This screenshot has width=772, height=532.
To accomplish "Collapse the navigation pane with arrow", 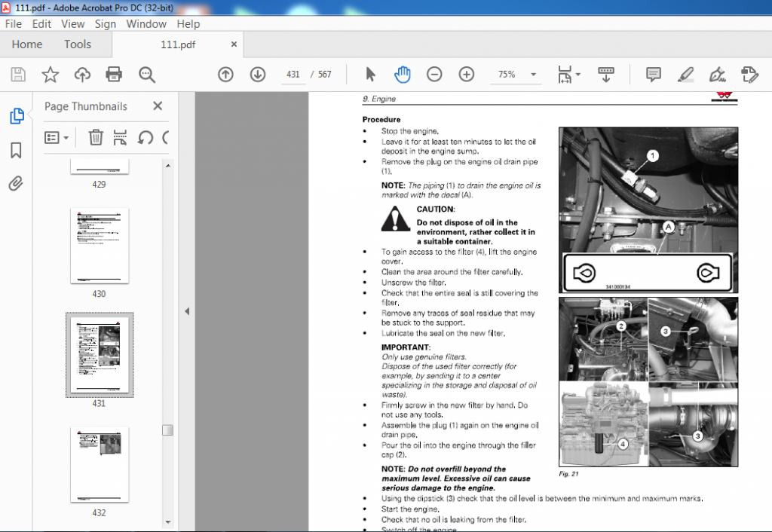I will [x=187, y=311].
